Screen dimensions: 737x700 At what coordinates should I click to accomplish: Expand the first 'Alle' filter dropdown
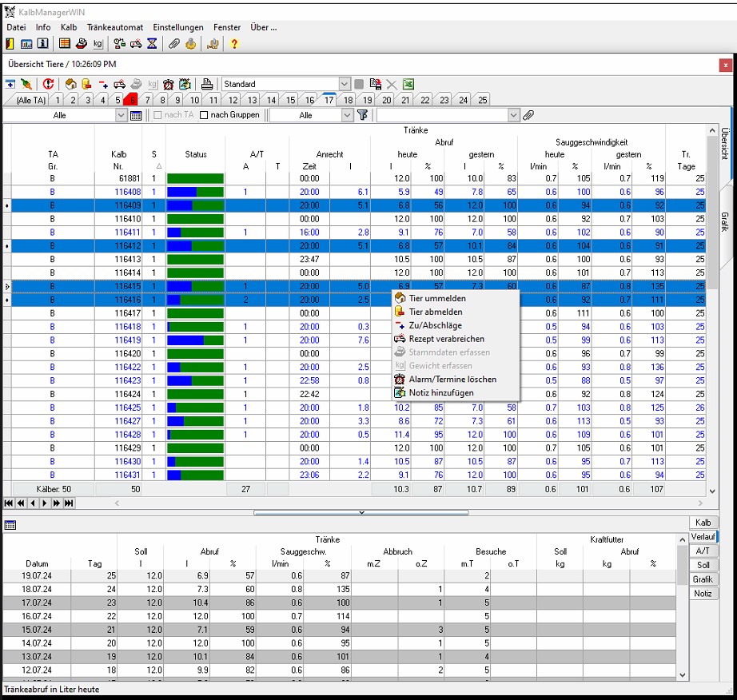[121, 116]
